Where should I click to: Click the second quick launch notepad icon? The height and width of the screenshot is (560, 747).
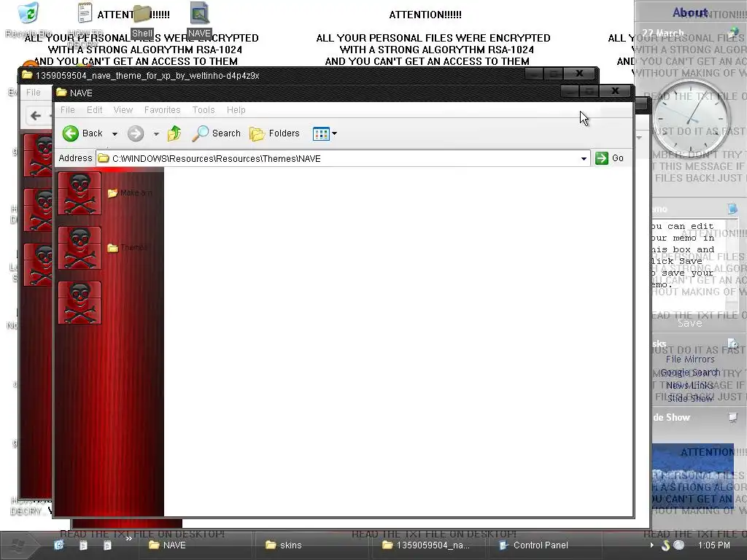point(83,545)
